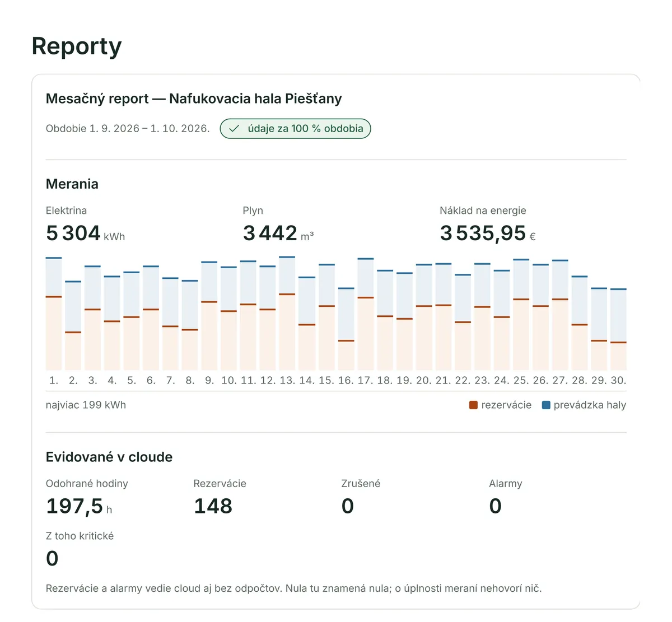
Task: Click the Rezervácie count 148
Action: pos(213,506)
